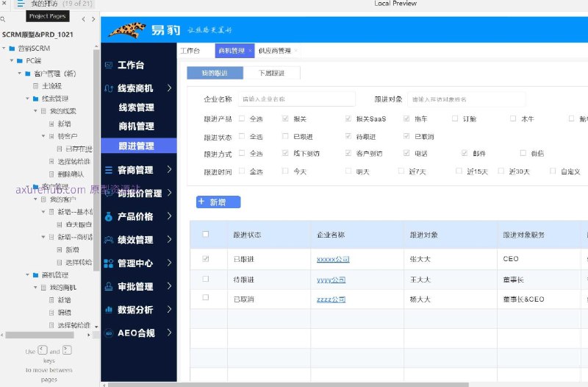Screen dimensions: 588x387
Task: Click the 线索商机 sidebar icon
Action: click(x=109, y=88)
